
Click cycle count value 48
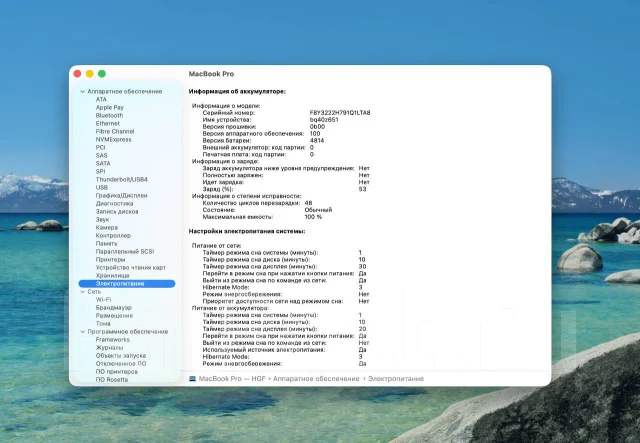308,203
